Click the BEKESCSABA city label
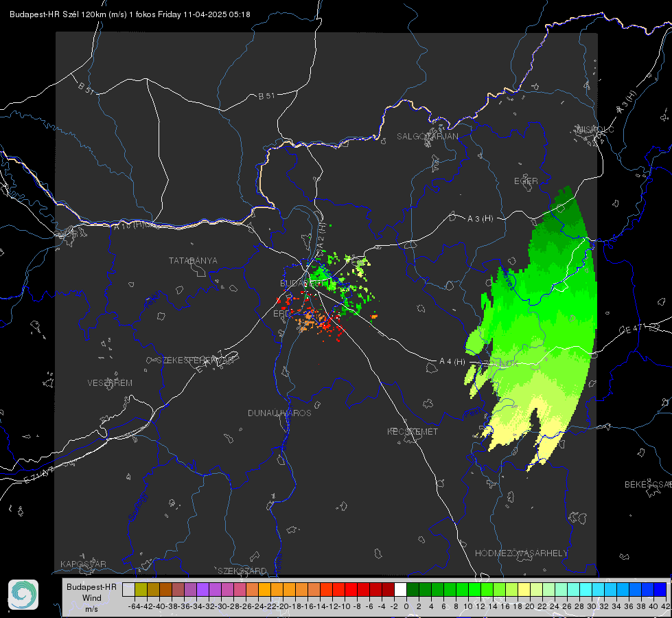The width and height of the screenshot is (672, 618). [x=648, y=485]
